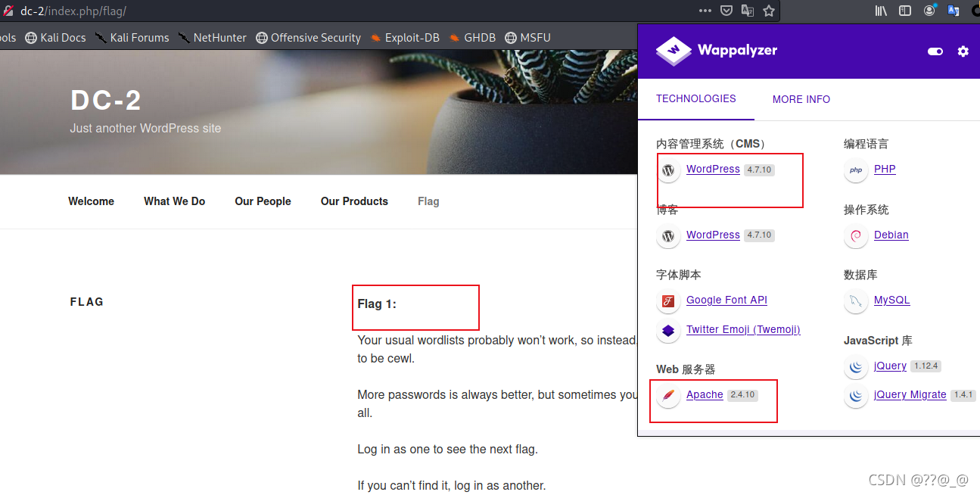This screenshot has height=495, width=980.
Task: Toggle Wappalyzer enable switch
Action: click(x=935, y=51)
